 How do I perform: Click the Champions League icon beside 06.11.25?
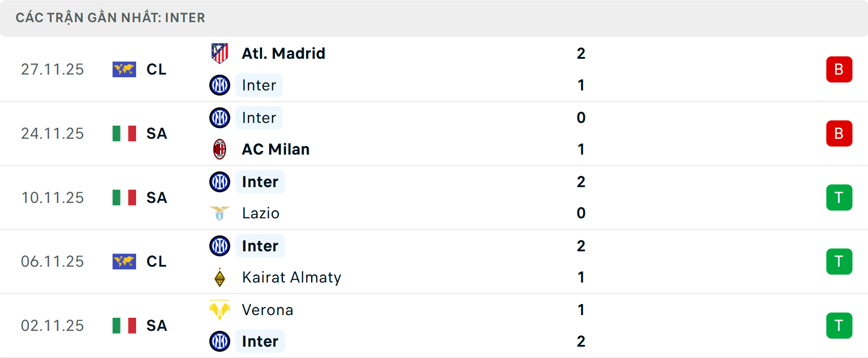124,261
